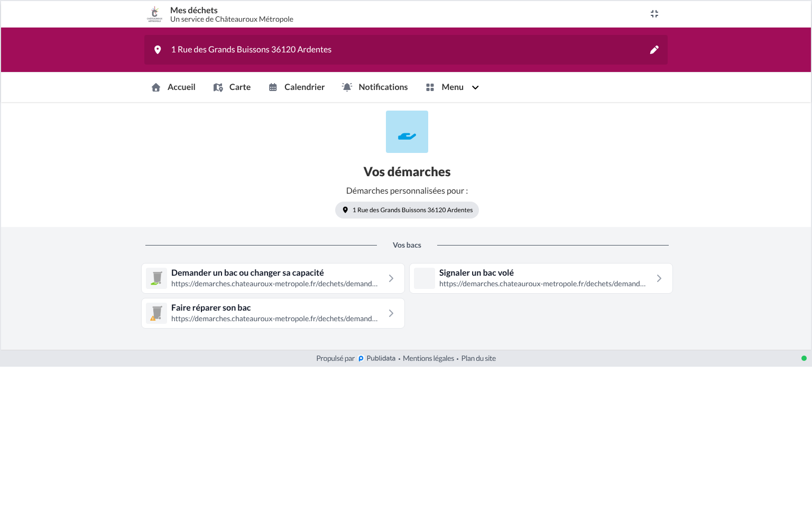812x508 pixels.
Task: Click the bin warning icon for Faire réparer
Action: (x=156, y=313)
